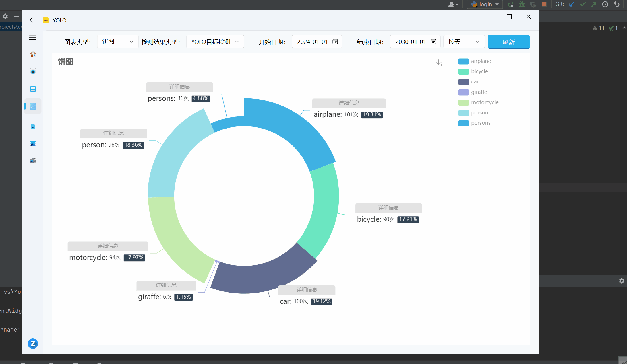Click the back arrow in the title bar
Image resolution: width=627 pixels, height=364 pixels.
tap(32, 20)
